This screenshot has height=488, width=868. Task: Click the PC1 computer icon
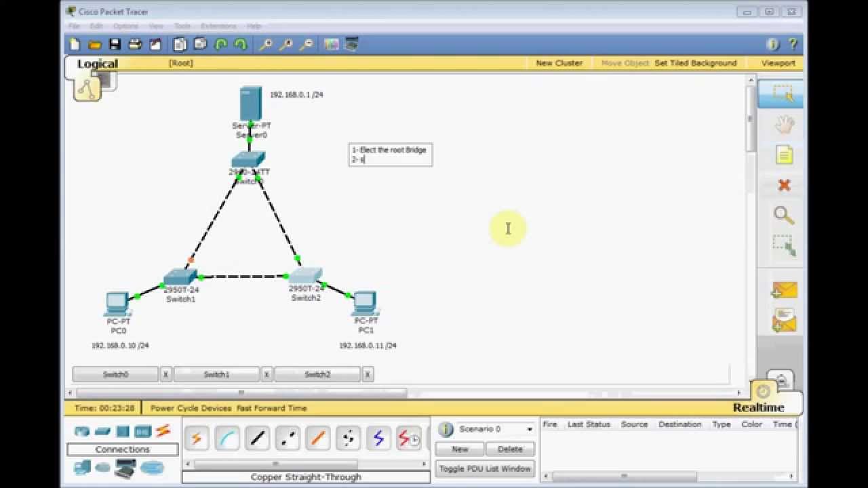[x=365, y=304]
